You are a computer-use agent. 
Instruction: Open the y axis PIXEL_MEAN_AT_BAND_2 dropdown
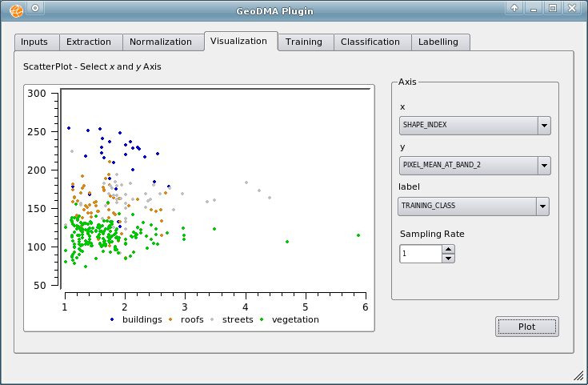coord(543,166)
